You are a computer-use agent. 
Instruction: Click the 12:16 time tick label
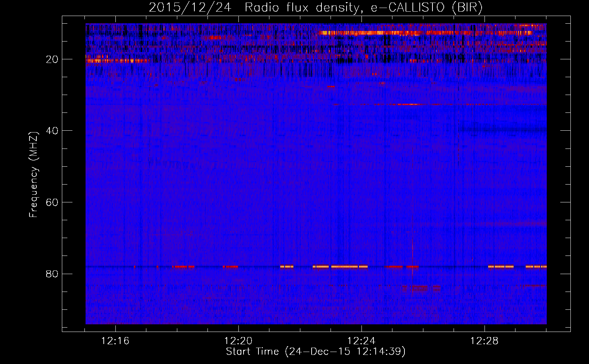point(115,341)
